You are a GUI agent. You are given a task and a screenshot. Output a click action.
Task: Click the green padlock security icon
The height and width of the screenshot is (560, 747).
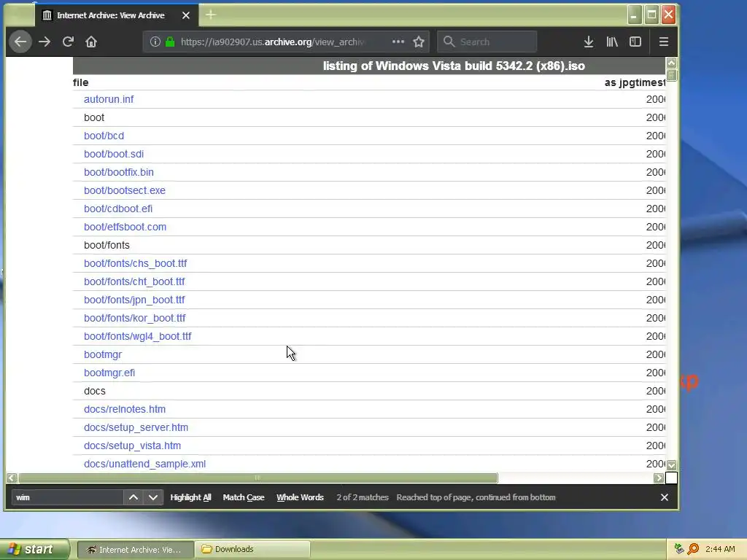(x=169, y=42)
